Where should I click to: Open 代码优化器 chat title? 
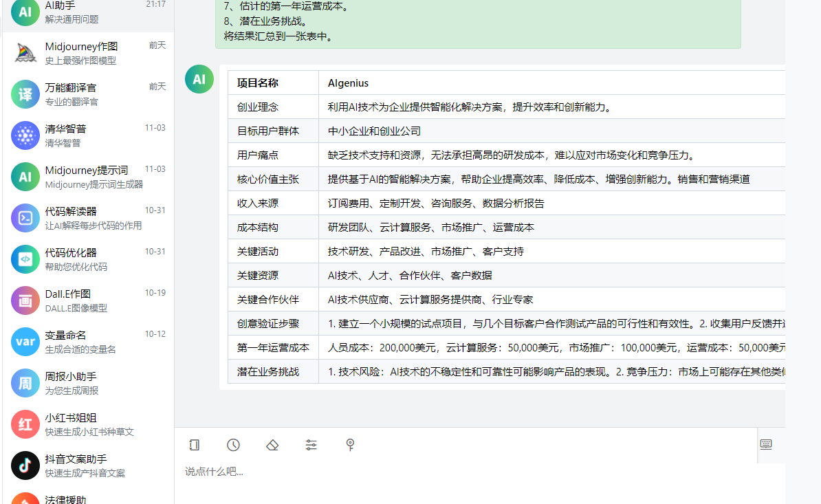[71, 253]
